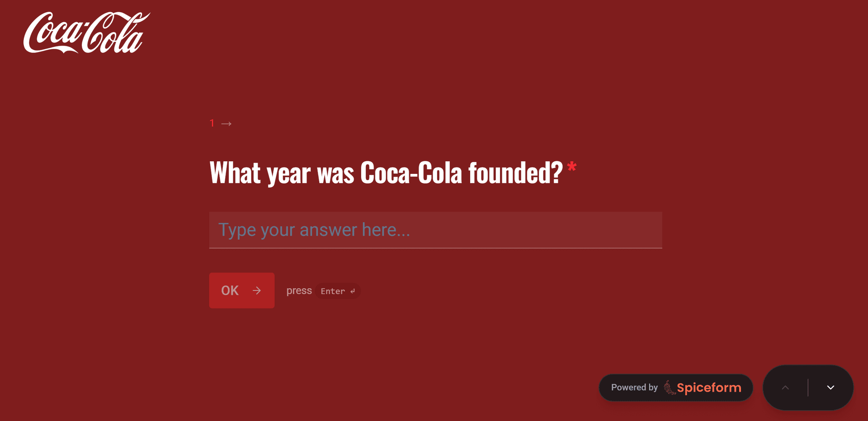The image size is (868, 421).
Task: Click the orange Spiceform brand name
Action: pyautogui.click(x=709, y=388)
